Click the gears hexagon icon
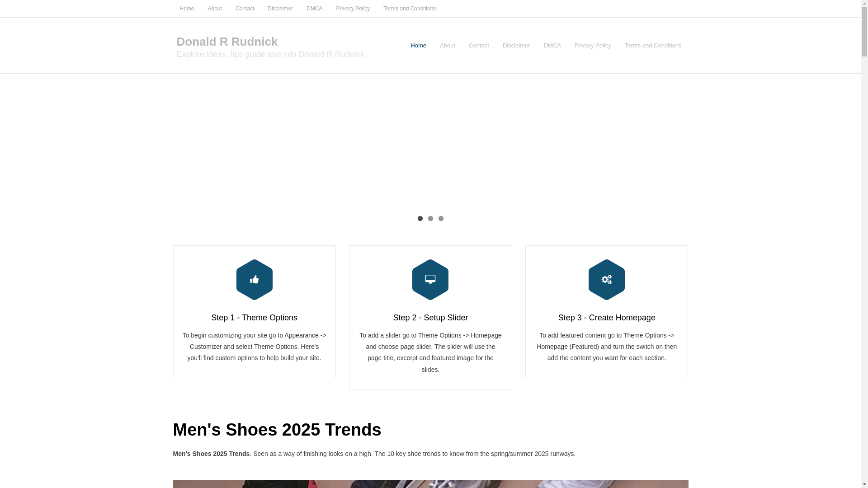This screenshot has height=488, width=868. (607, 280)
